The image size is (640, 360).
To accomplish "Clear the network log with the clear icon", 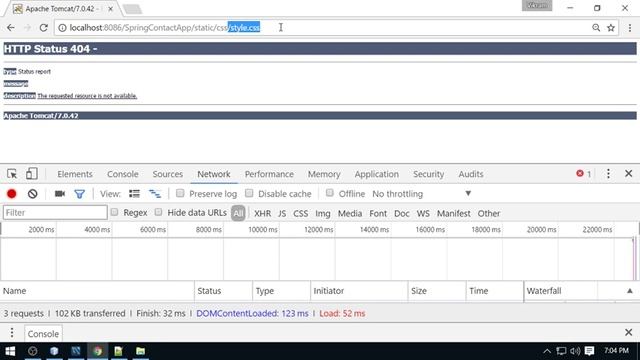I will coord(33,194).
